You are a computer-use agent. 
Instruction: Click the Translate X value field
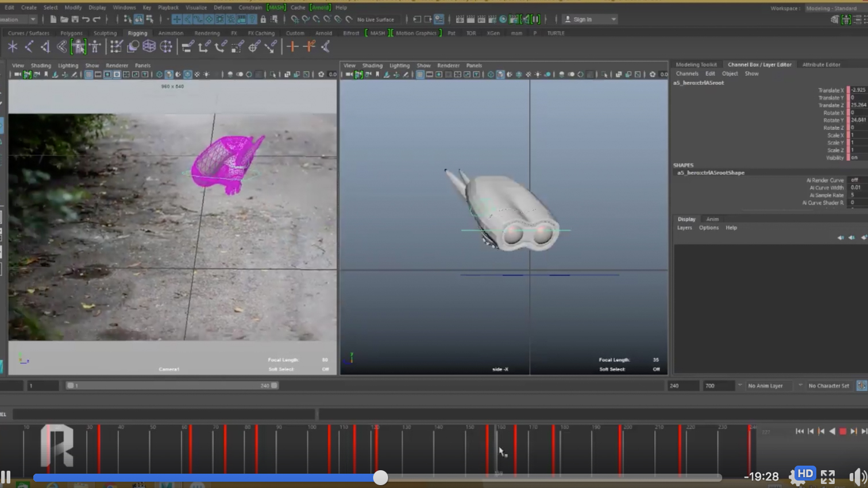[858, 90]
